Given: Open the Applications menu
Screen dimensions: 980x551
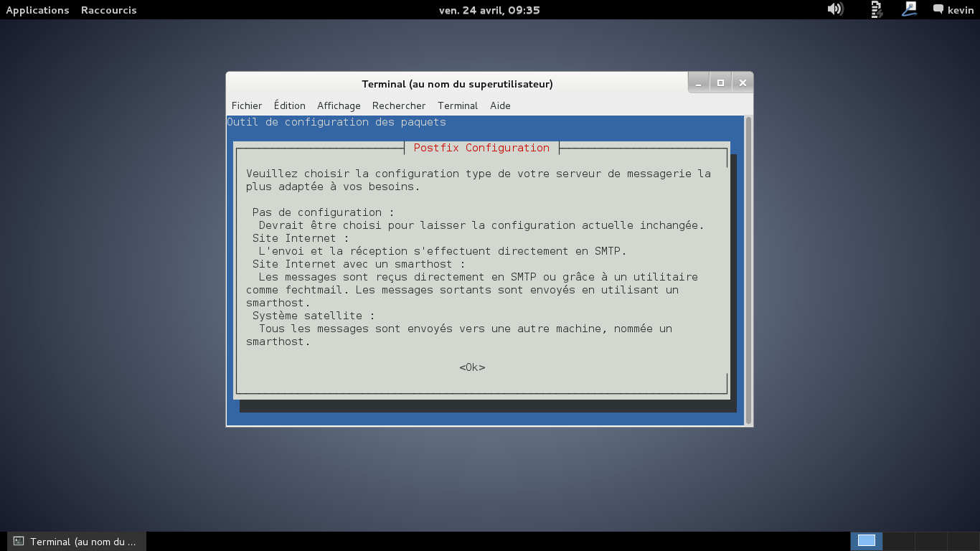Looking at the screenshot, I should coord(37,10).
